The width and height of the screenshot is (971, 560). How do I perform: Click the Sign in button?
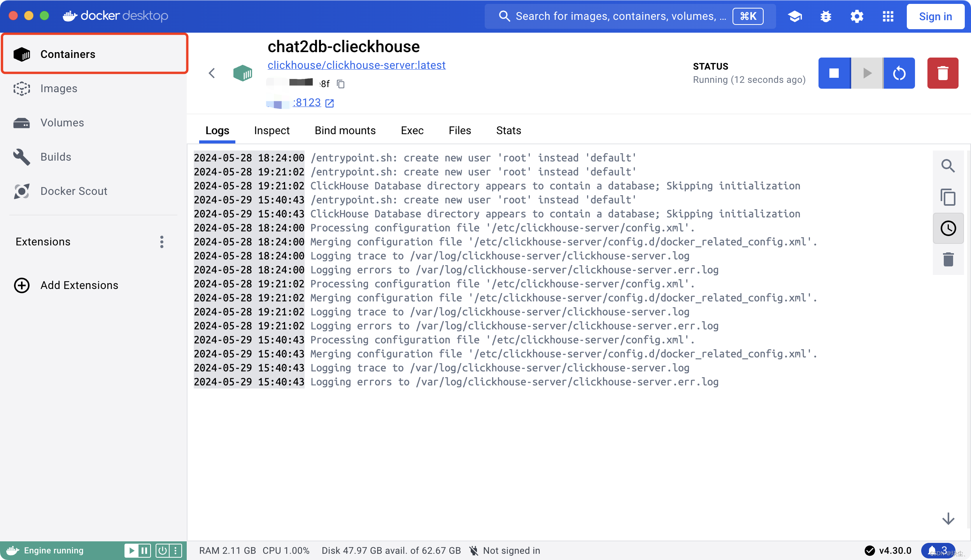[936, 16]
